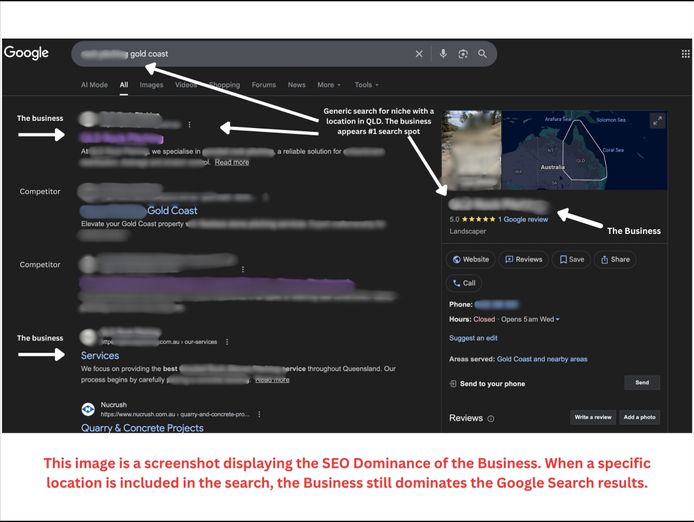
Task: Open more options beside second competitor result
Action: [x=243, y=269]
